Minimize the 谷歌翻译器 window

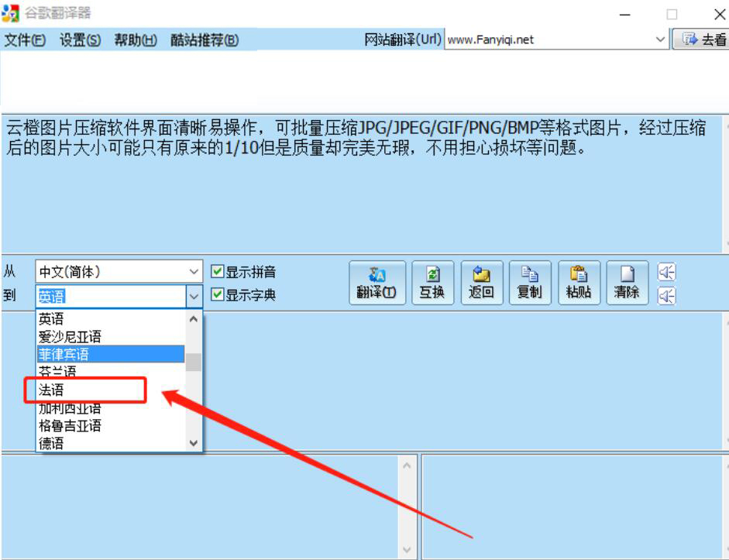coord(625,15)
